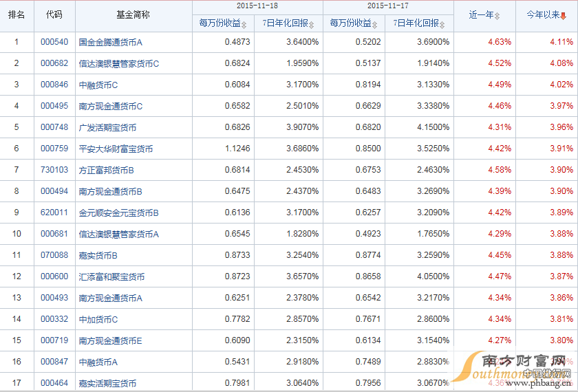
Task: Open 平安大华财富宝货币 fund
Action: tap(116, 149)
